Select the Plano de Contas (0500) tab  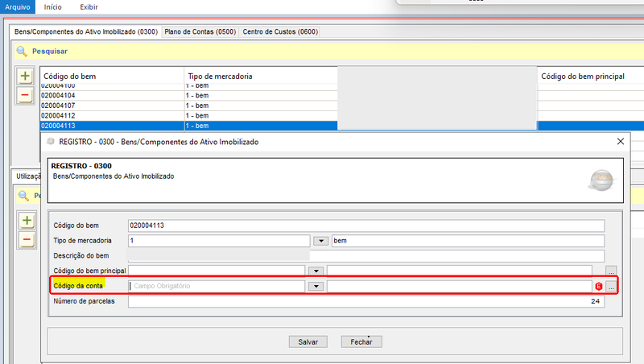click(x=200, y=31)
